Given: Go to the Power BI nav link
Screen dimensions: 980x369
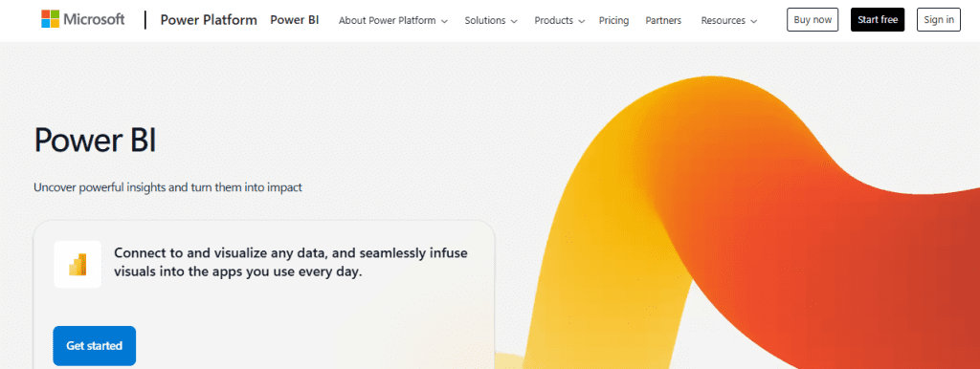Looking at the screenshot, I should [295, 20].
